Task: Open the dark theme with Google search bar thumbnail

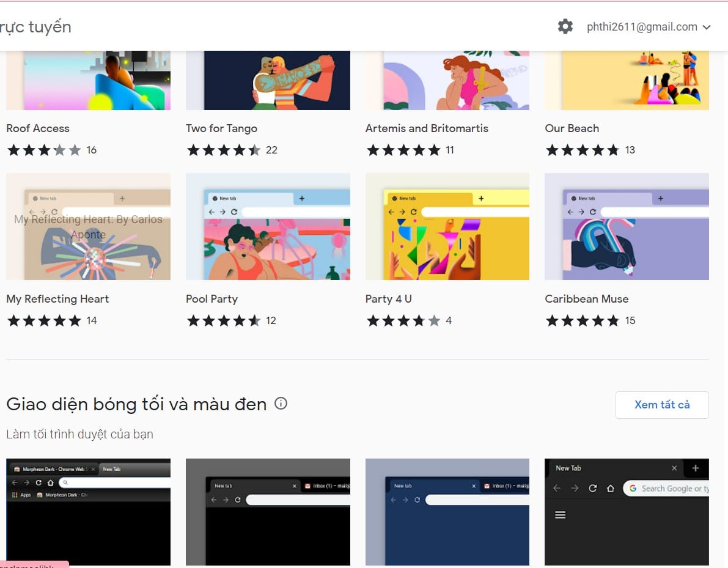Action: pyautogui.click(x=627, y=512)
